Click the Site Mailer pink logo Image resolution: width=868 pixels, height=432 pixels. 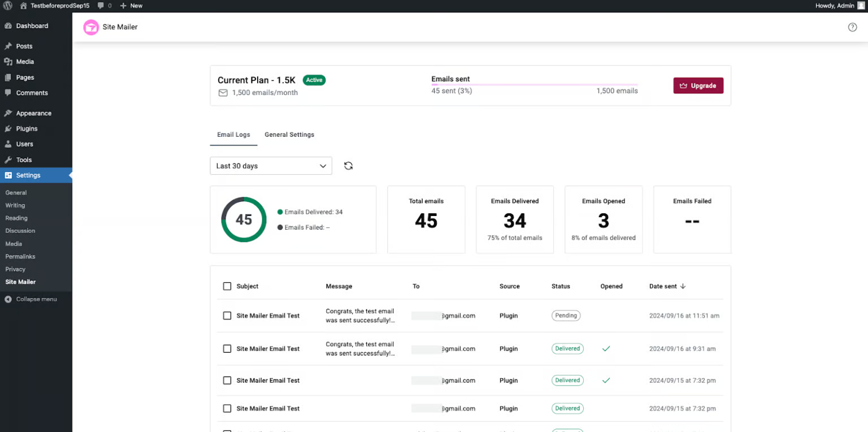(x=91, y=27)
